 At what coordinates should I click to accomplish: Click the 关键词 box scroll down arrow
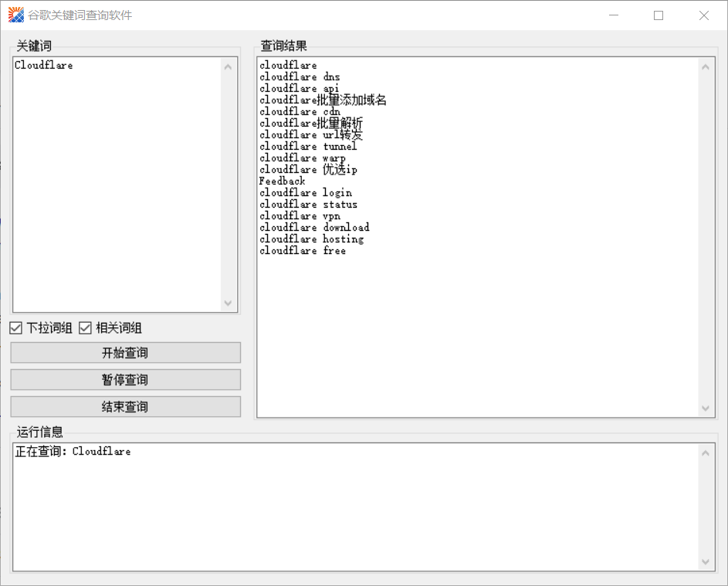[228, 303]
